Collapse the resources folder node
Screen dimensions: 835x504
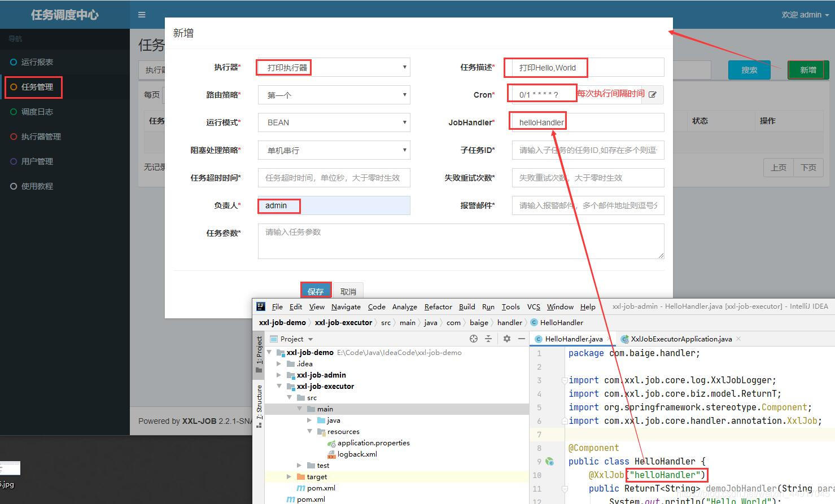[x=309, y=432]
